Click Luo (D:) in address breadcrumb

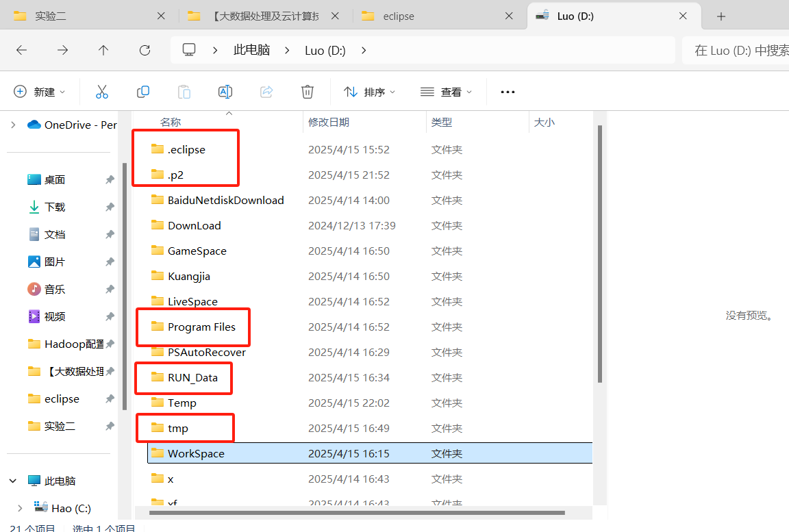[x=325, y=50]
